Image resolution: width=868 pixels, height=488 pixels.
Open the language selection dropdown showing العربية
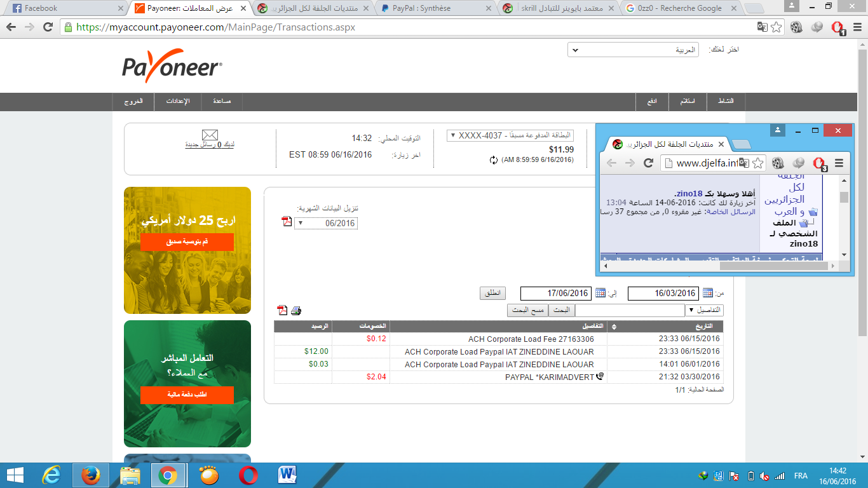tap(633, 50)
